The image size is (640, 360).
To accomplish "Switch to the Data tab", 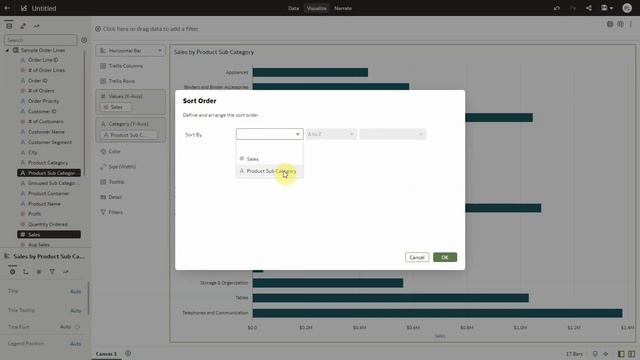I will (293, 8).
